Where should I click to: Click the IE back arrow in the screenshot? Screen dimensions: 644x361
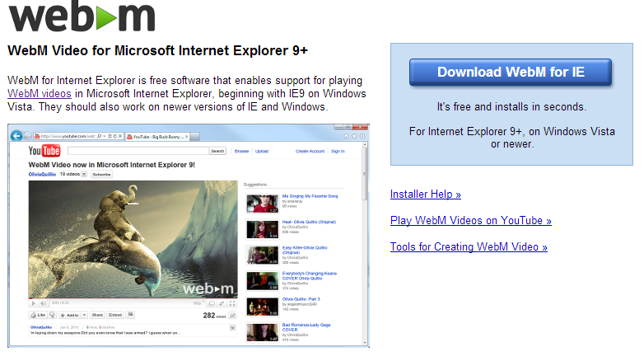pyautogui.click(x=16, y=136)
